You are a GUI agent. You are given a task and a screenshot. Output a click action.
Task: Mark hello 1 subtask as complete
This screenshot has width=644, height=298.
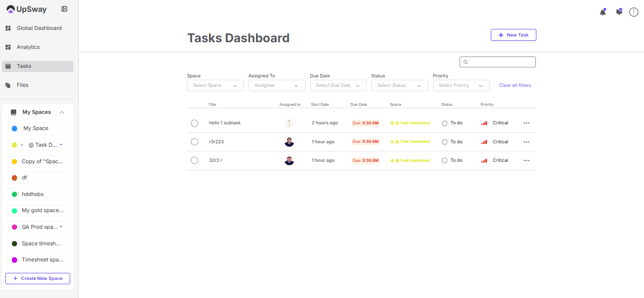[194, 123]
